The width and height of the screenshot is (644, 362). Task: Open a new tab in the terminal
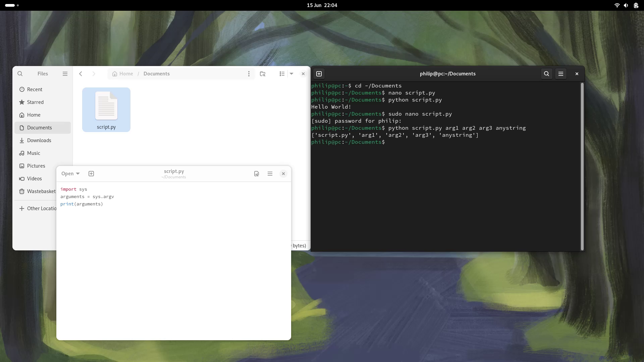click(x=319, y=74)
